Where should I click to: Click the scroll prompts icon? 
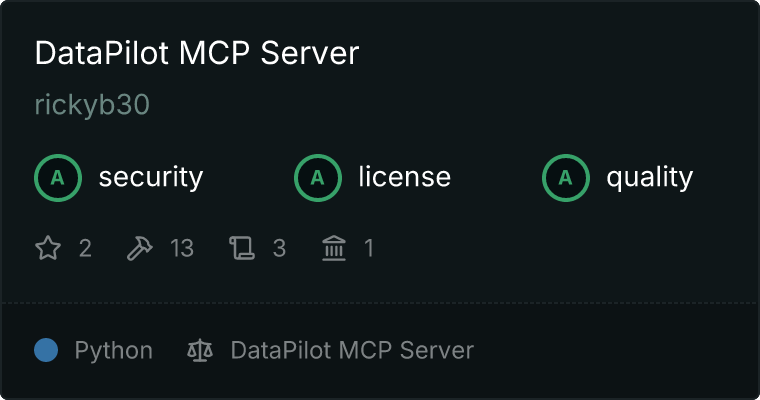pyautogui.click(x=242, y=248)
